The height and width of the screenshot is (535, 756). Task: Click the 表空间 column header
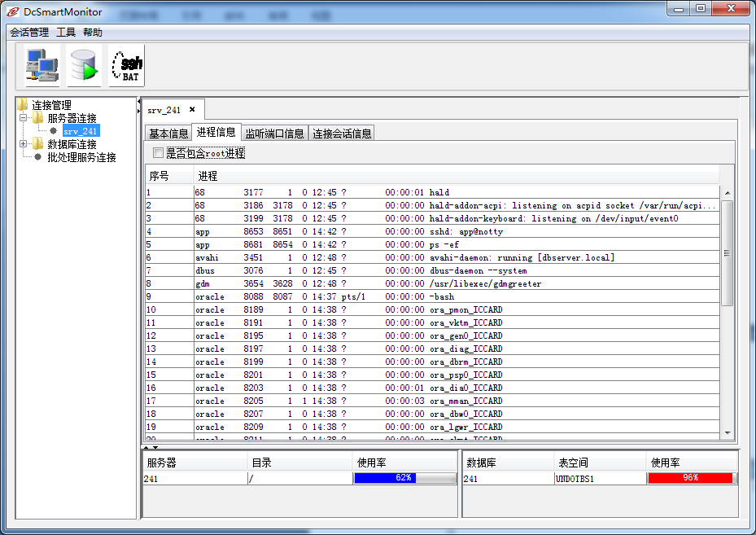[x=600, y=463]
